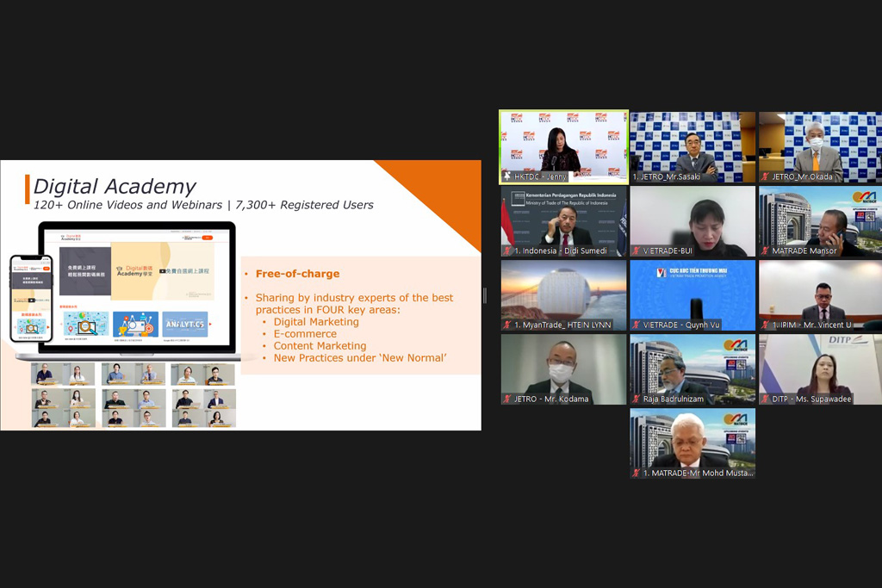Select the DITP - Ms. Supawadee video tile
This screenshot has width=882, height=588.
point(820,369)
